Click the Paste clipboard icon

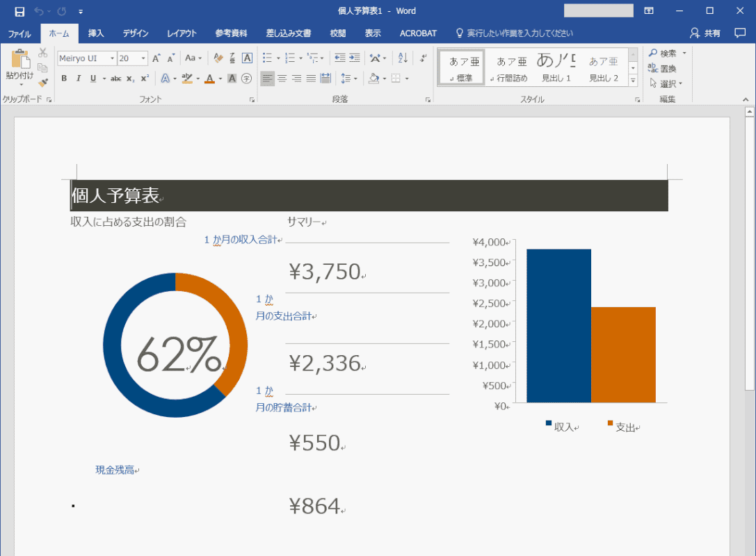(19, 59)
